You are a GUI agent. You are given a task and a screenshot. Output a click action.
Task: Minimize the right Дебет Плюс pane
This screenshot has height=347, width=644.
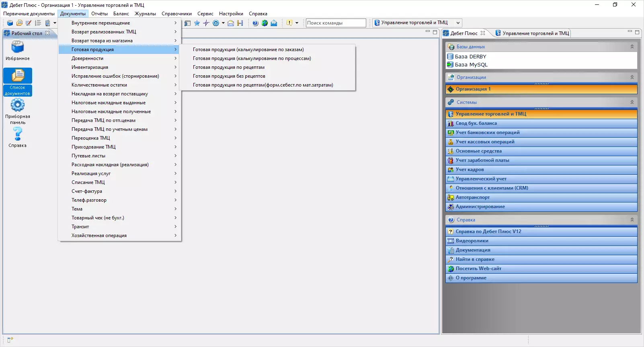point(630,31)
